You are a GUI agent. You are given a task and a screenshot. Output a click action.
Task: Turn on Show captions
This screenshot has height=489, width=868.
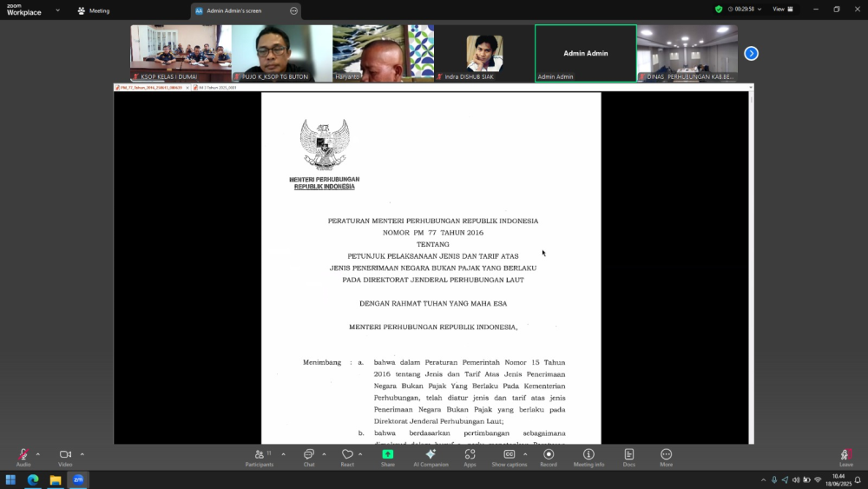tap(510, 458)
